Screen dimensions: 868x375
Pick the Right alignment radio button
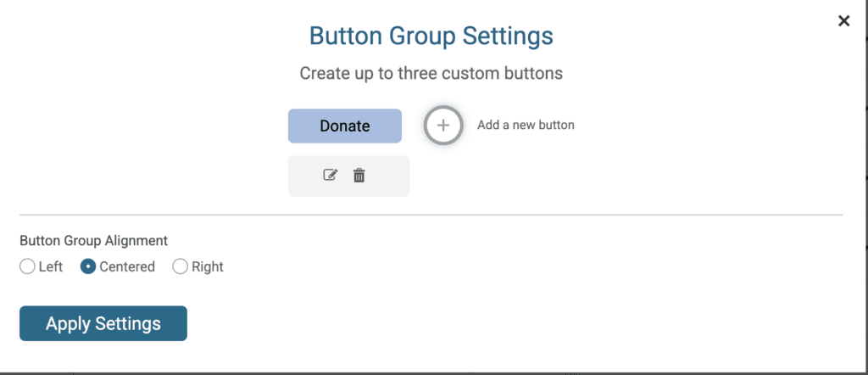click(x=181, y=267)
